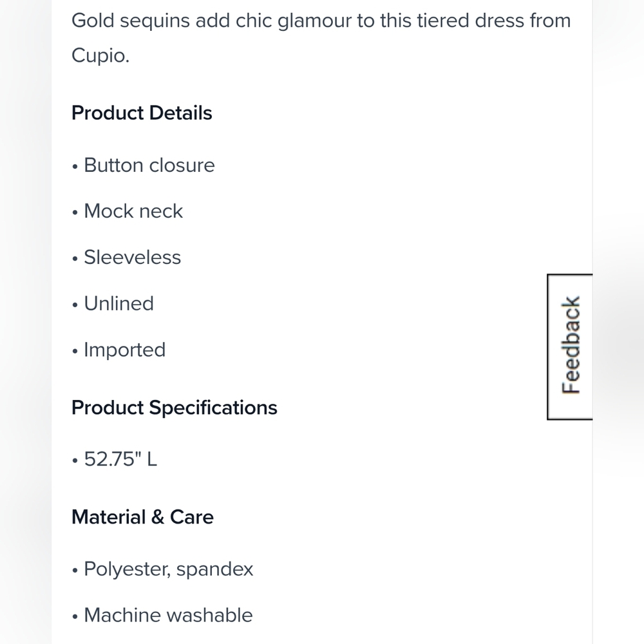Click the Button closure bullet item
Image resolution: width=644 pixels, height=644 pixels.
tap(144, 166)
